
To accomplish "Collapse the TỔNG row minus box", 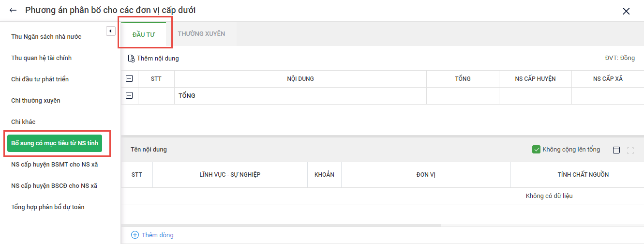I will tap(129, 95).
